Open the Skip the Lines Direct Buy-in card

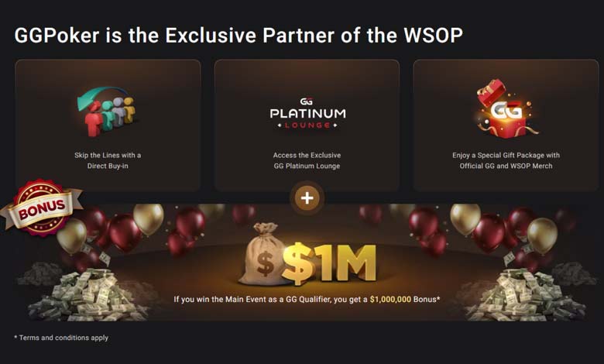click(108, 125)
